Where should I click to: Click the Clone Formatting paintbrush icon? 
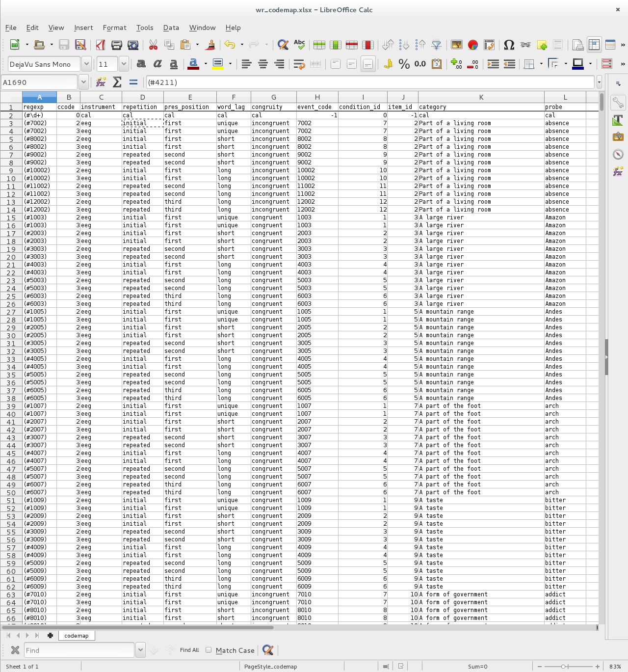pyautogui.click(x=210, y=45)
